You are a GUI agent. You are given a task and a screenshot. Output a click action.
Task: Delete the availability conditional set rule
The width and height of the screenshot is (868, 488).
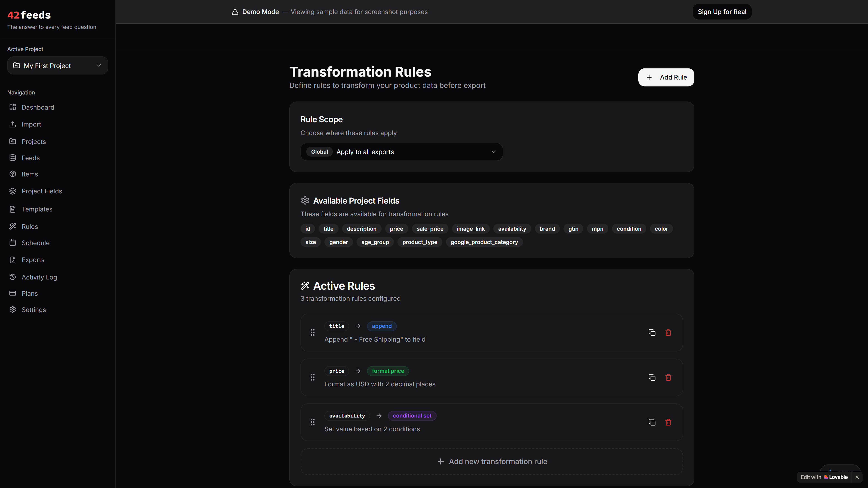[x=668, y=422]
